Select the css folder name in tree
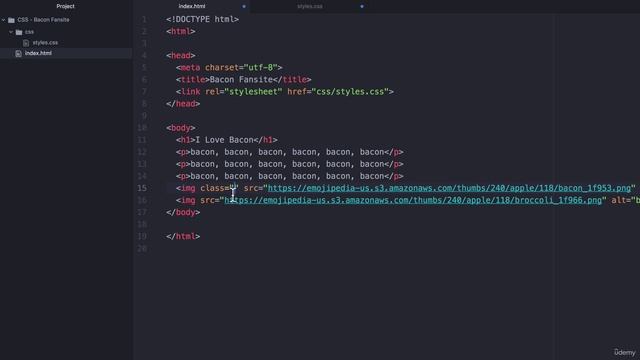Viewport: 640px width, 360px height. point(29,32)
